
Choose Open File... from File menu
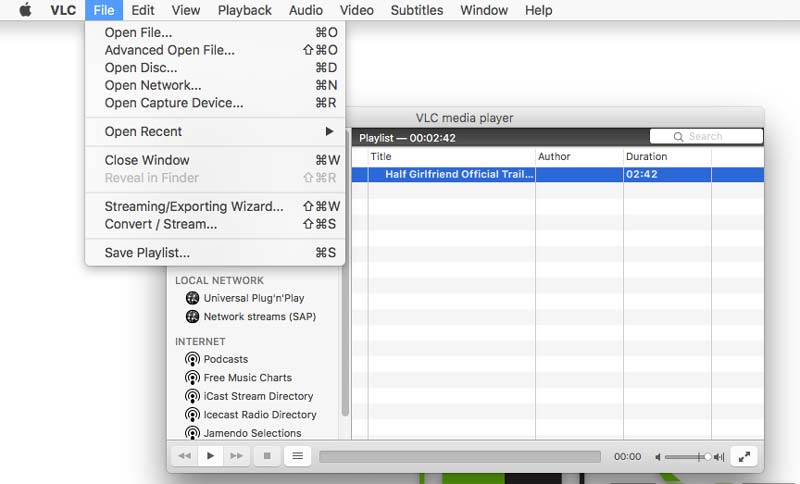click(x=215, y=33)
